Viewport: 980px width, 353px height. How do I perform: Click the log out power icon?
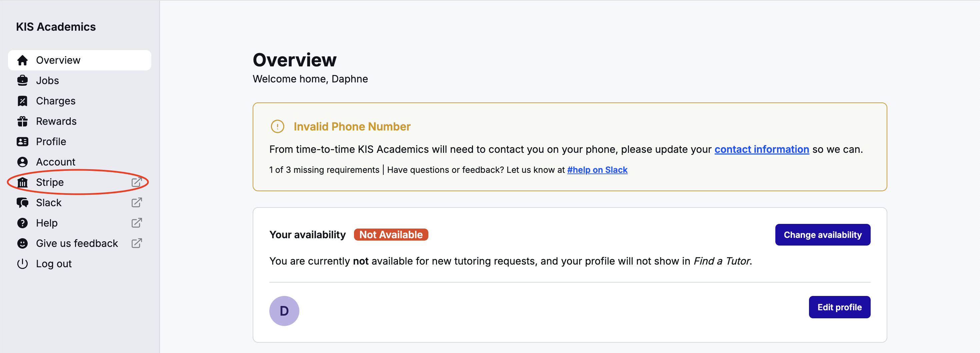(22, 263)
